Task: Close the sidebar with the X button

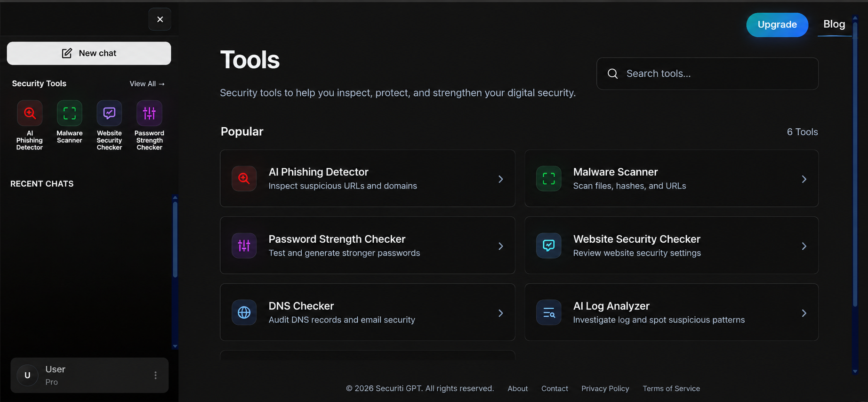Action: tap(160, 19)
